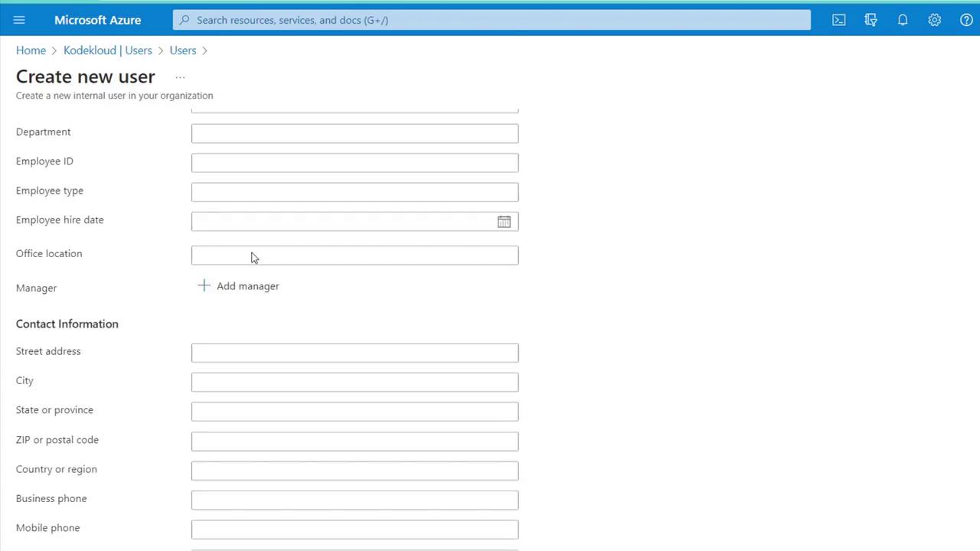Open the Help question mark icon

(x=966, y=20)
